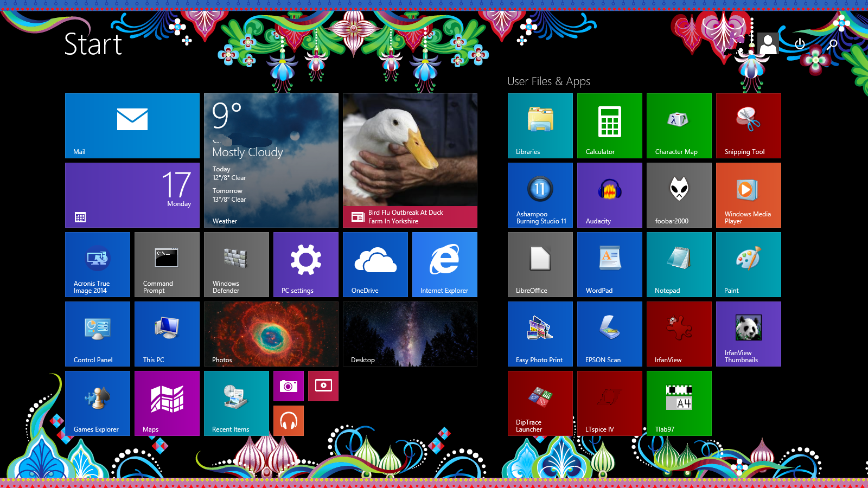Click the Search magnifier button
868x488 pixels.
pyautogui.click(x=832, y=44)
